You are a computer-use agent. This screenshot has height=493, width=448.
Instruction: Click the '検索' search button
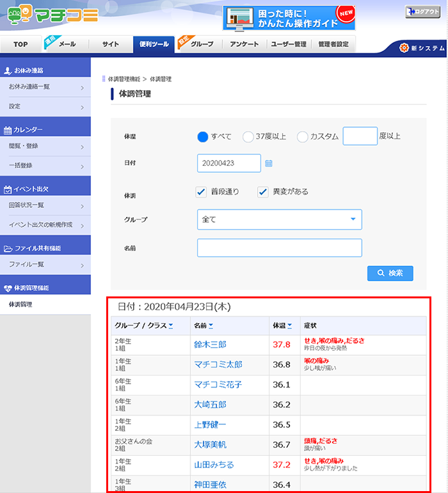(390, 273)
